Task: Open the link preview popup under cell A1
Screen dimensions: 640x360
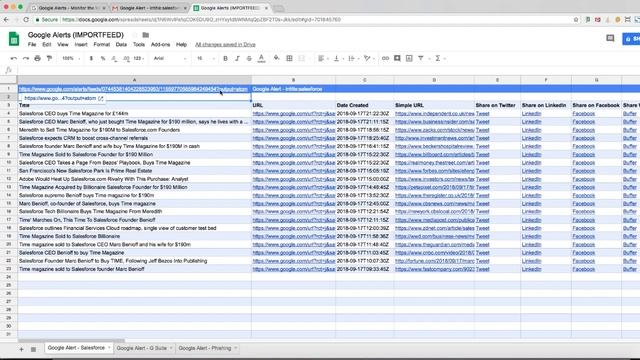Action: pos(63,98)
